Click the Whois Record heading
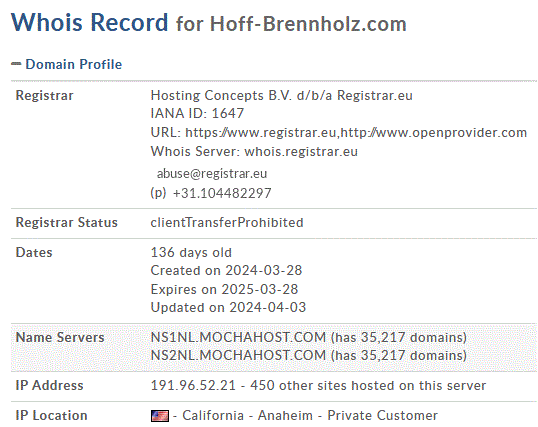Image resolution: width=538 pixels, height=427 pixels. (89, 22)
